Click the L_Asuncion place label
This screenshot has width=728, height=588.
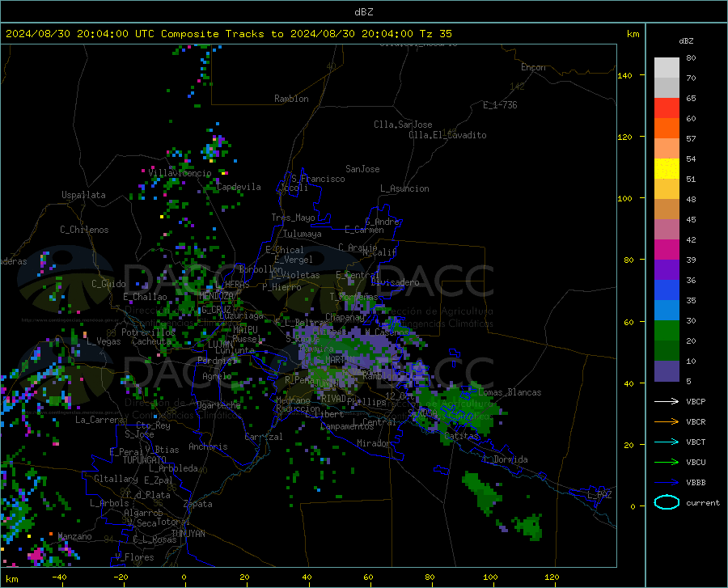pyautogui.click(x=404, y=188)
